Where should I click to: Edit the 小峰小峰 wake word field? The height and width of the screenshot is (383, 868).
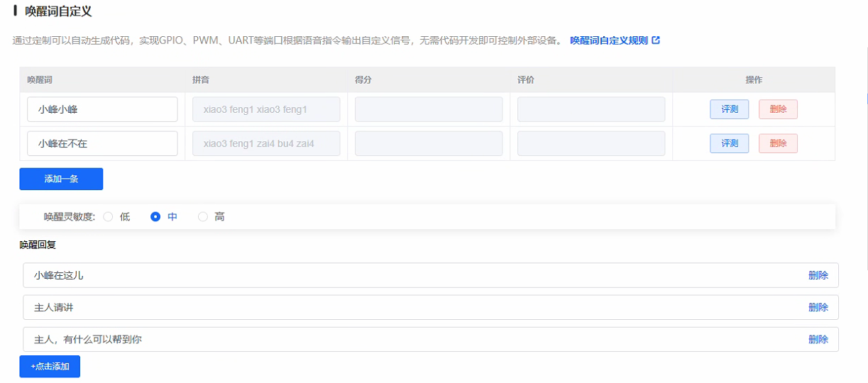[x=102, y=109]
